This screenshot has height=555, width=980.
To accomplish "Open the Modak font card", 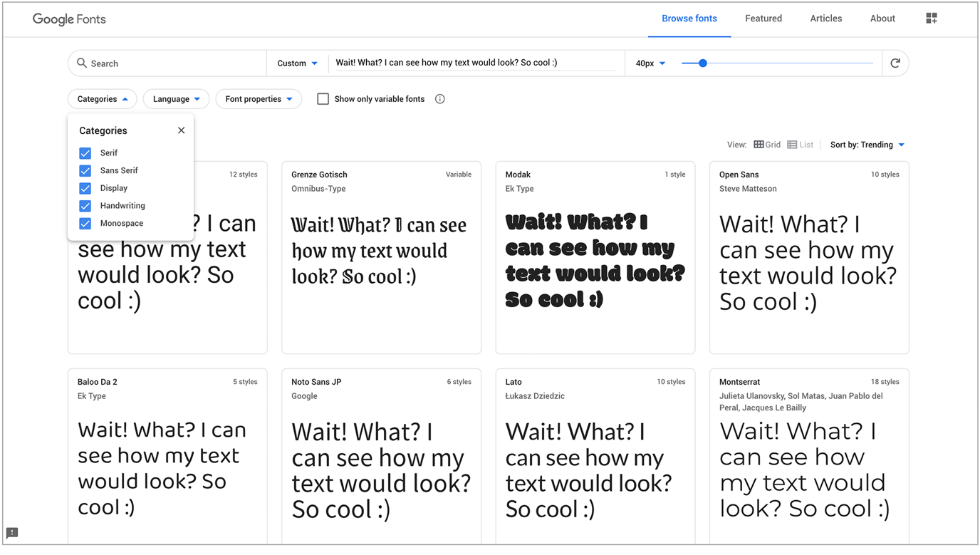I will click(x=595, y=258).
